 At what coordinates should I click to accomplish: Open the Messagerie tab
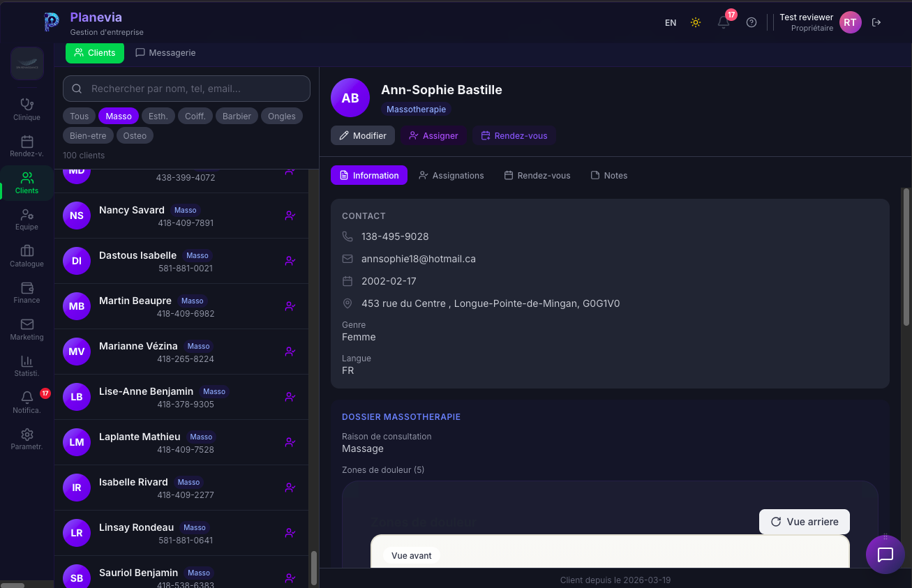tap(165, 52)
